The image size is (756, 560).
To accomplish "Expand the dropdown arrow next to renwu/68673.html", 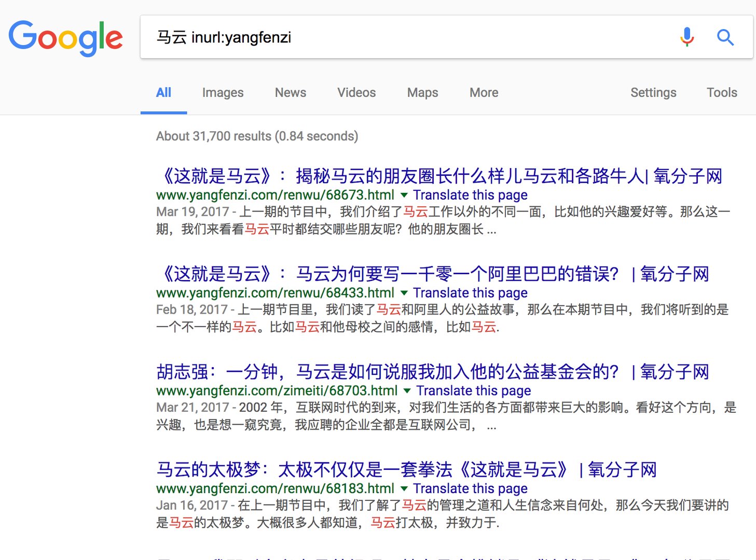I will coord(404,195).
